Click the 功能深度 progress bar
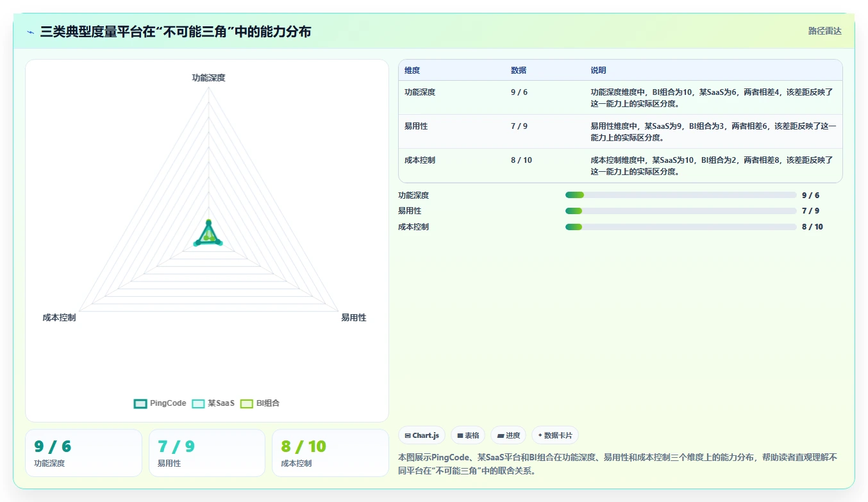The height and width of the screenshot is (502, 868). 681,195
